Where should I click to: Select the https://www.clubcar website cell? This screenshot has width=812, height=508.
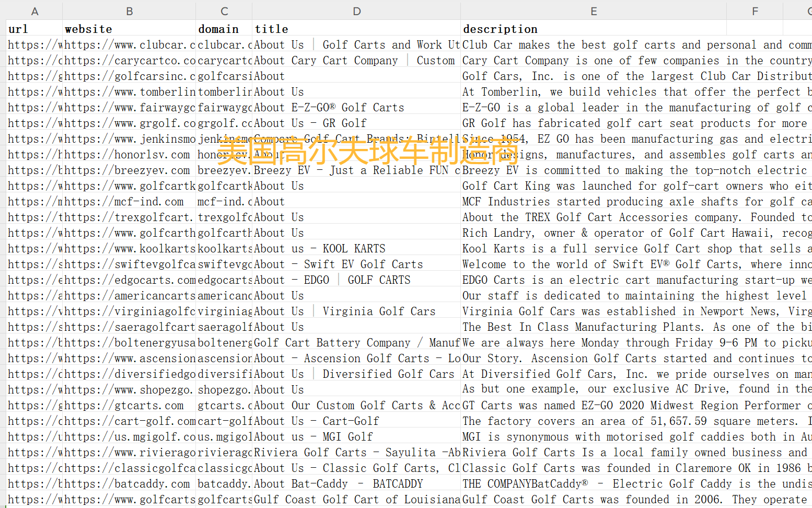[x=129, y=44]
